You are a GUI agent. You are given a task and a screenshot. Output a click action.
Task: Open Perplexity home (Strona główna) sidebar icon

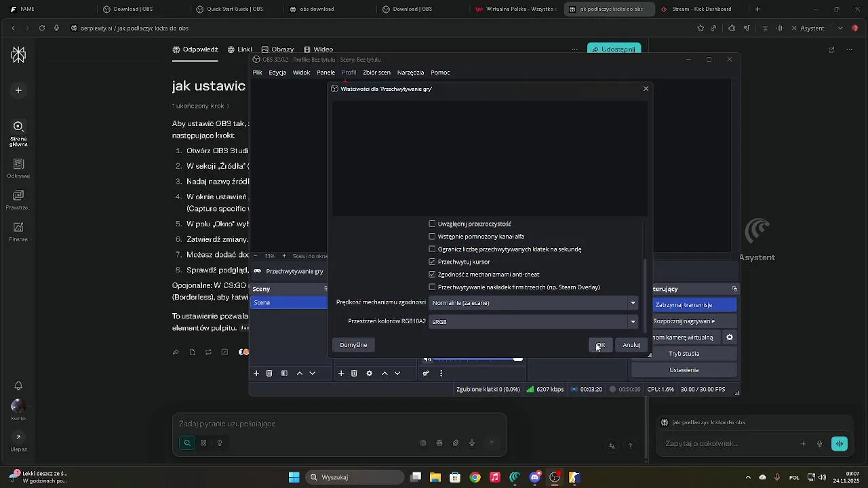click(x=18, y=133)
